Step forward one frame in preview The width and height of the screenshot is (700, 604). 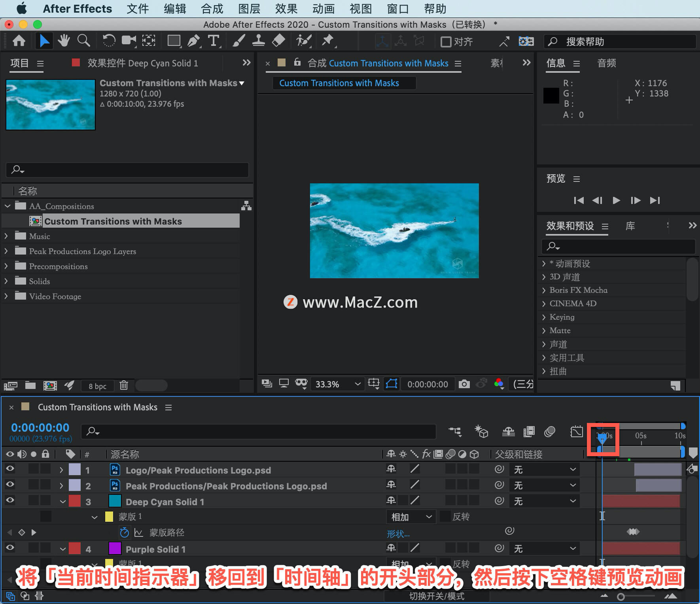click(636, 200)
